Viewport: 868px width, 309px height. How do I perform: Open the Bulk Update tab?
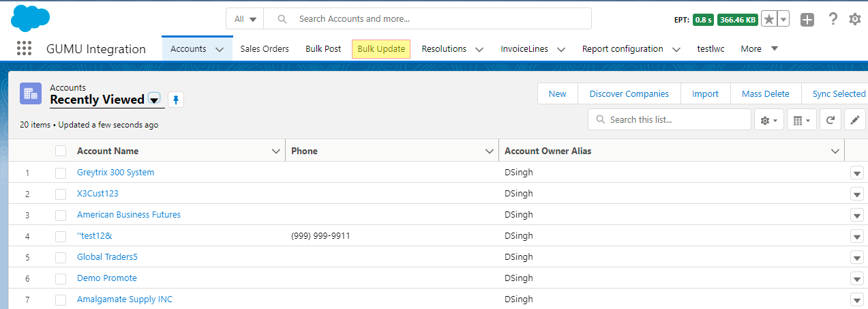(x=381, y=49)
